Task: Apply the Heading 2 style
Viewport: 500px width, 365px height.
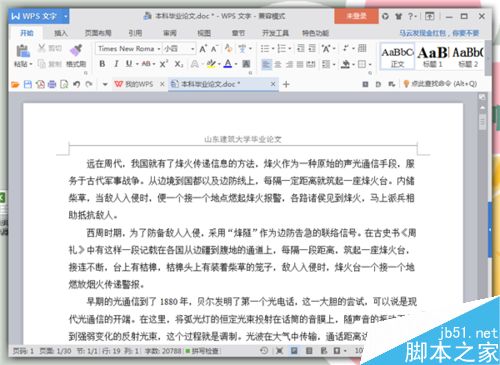Action: (x=467, y=57)
